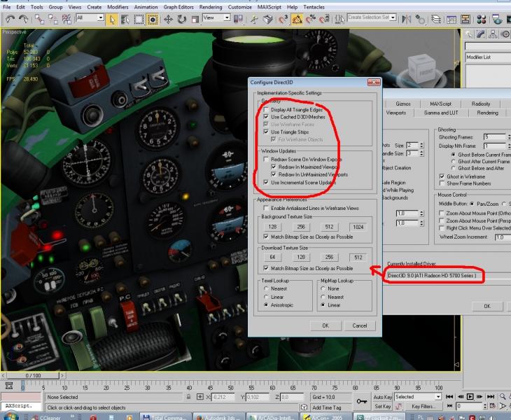Enable Antialiased Lines in Wireframe Views
This screenshot has width=511, height=420.
[x=267, y=208]
